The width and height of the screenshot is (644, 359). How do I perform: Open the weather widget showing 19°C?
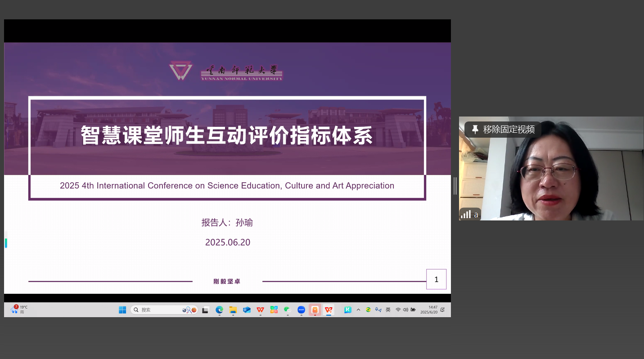pyautogui.click(x=19, y=310)
